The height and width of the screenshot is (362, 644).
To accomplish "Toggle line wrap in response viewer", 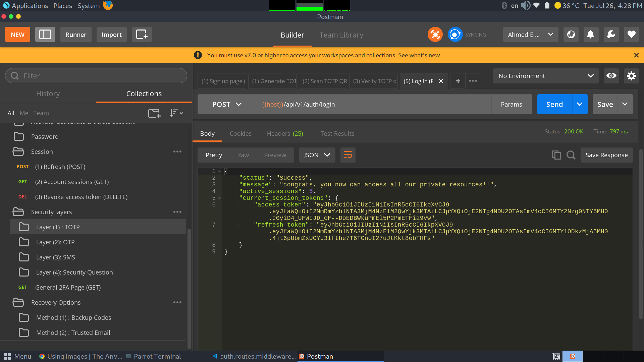I will (x=348, y=155).
